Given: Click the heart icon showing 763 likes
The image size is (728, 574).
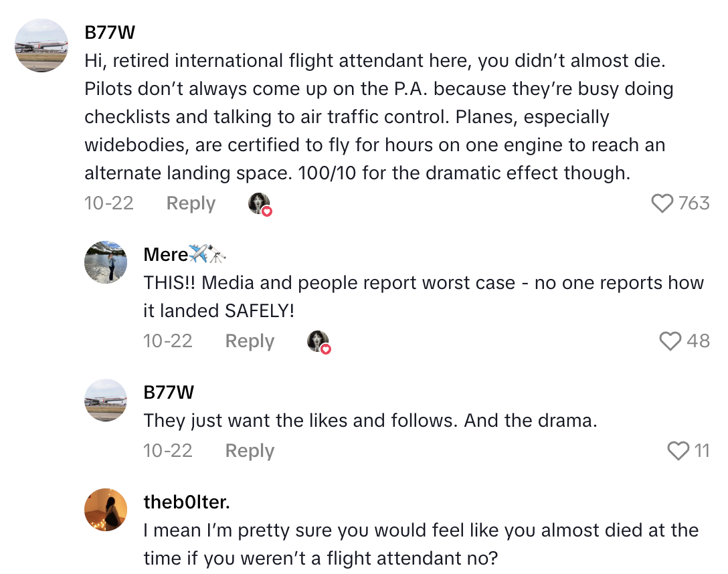Looking at the screenshot, I should [x=662, y=203].
